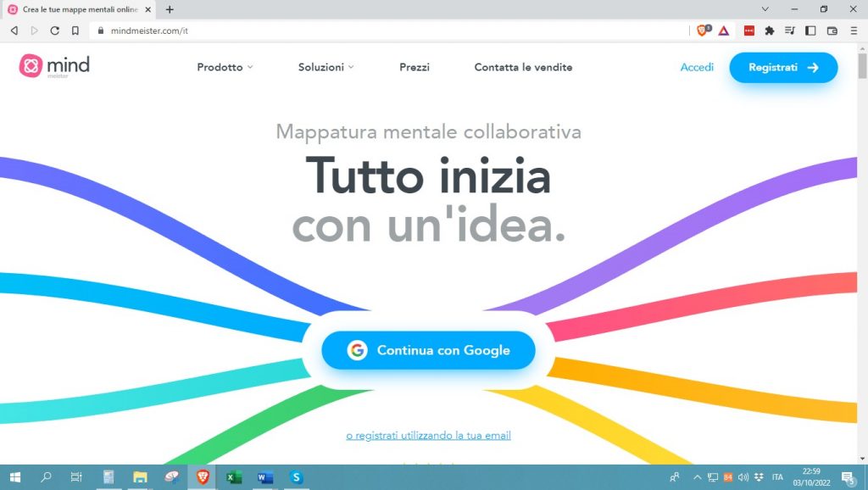Image resolution: width=868 pixels, height=490 pixels.
Task: Go to Contatta le vendite
Action: coord(523,67)
